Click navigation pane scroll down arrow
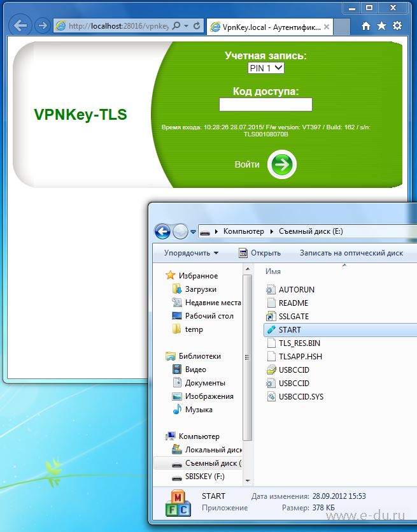The height and width of the screenshot is (532, 417). click(x=248, y=481)
